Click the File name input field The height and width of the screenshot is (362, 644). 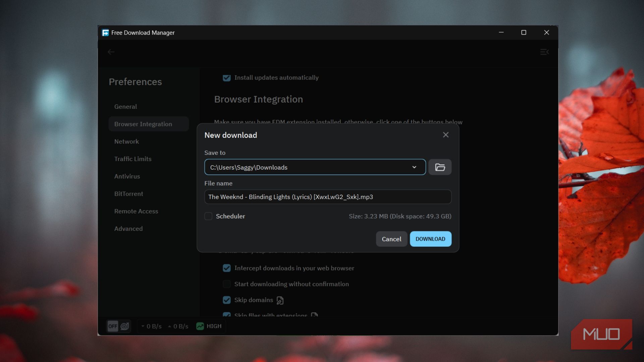[328, 197]
